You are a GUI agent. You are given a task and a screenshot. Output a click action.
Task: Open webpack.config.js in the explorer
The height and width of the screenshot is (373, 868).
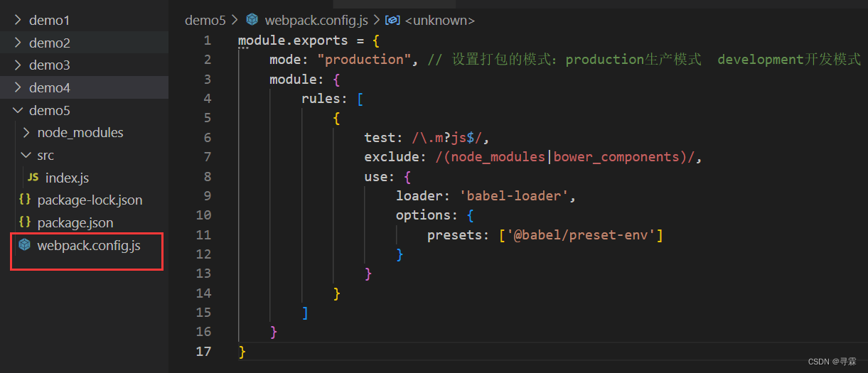click(x=89, y=246)
